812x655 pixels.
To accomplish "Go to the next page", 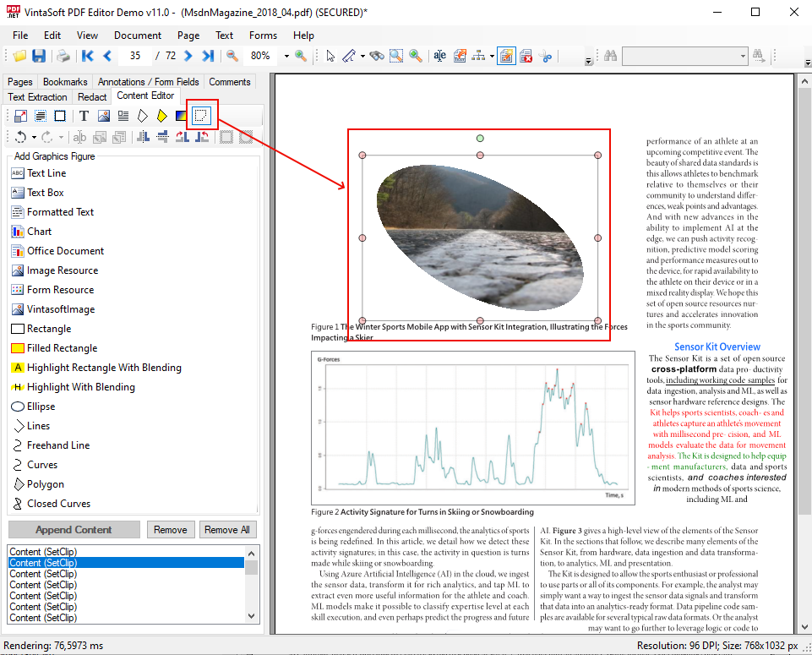I will coord(188,56).
